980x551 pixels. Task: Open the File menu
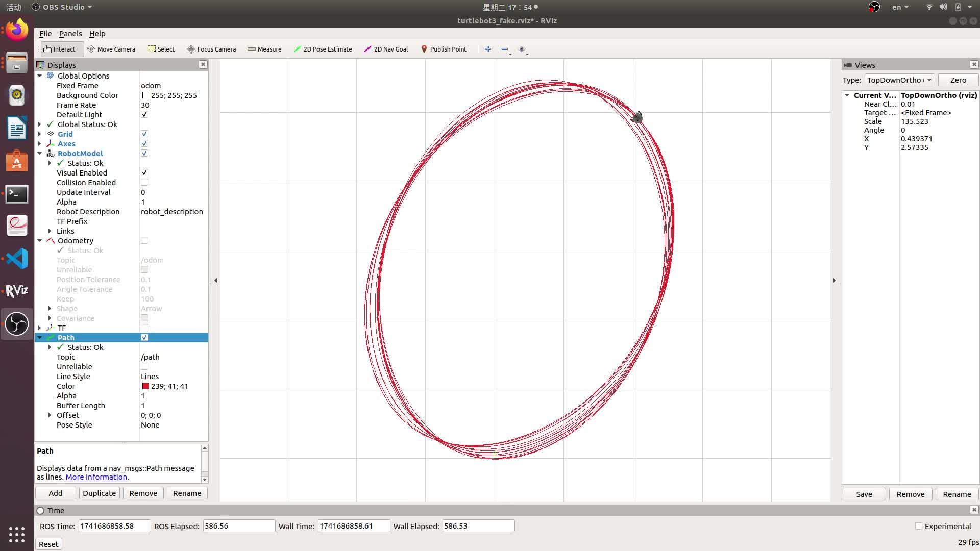(x=45, y=34)
